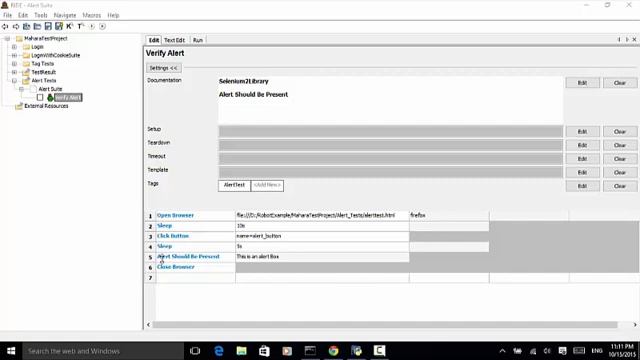Click the stop test run icon

pyautogui.click(x=102, y=27)
